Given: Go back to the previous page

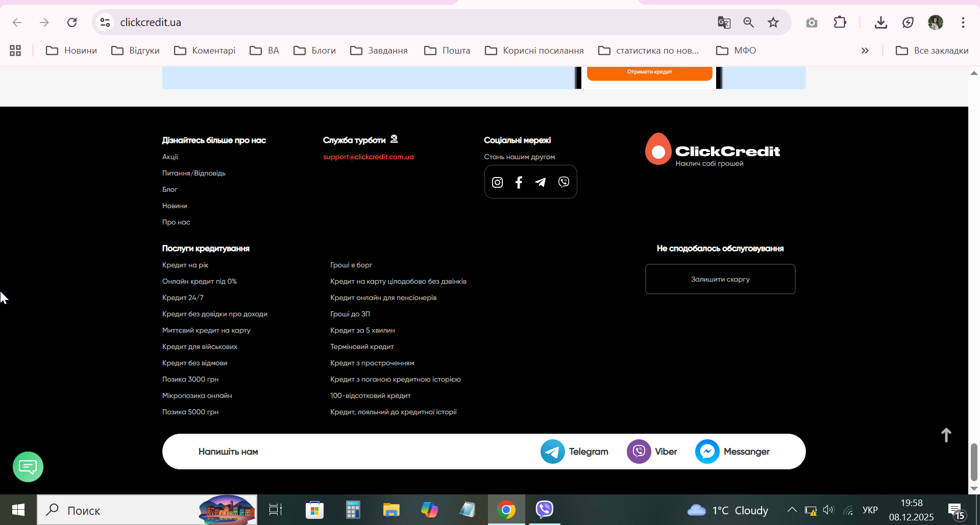Looking at the screenshot, I should click(17, 22).
